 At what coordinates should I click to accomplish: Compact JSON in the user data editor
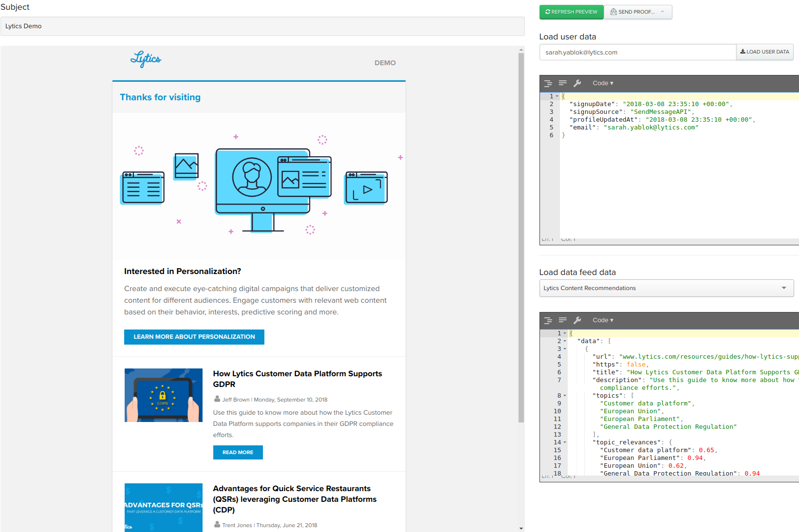click(x=562, y=83)
